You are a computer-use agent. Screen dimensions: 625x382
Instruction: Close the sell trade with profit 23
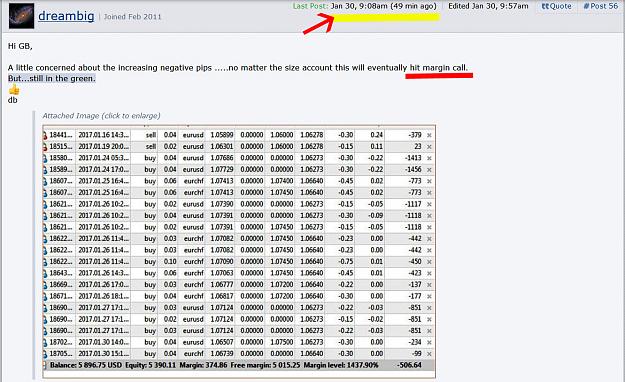[429, 147]
